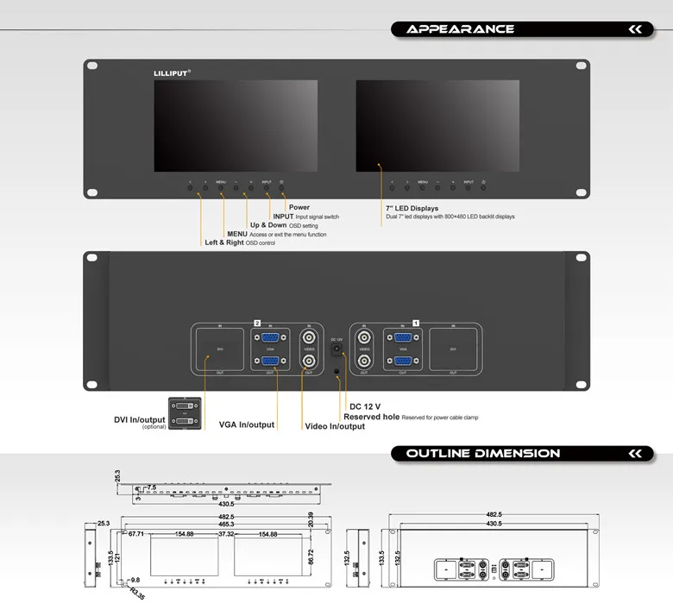Image resolution: width=673 pixels, height=616 pixels.
Task: Click the reserved hole below DC jack
Action: pyautogui.click(x=336, y=371)
